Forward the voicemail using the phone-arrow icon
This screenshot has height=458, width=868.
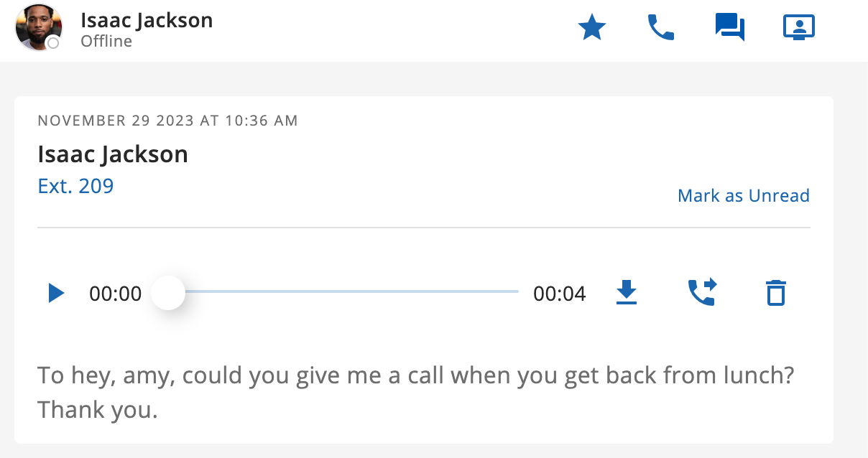pos(702,293)
